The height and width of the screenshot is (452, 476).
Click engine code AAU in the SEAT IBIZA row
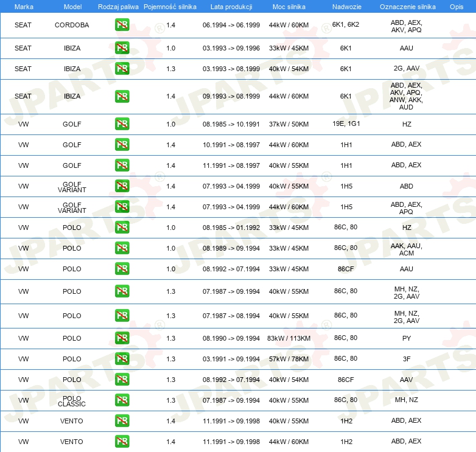(x=407, y=48)
